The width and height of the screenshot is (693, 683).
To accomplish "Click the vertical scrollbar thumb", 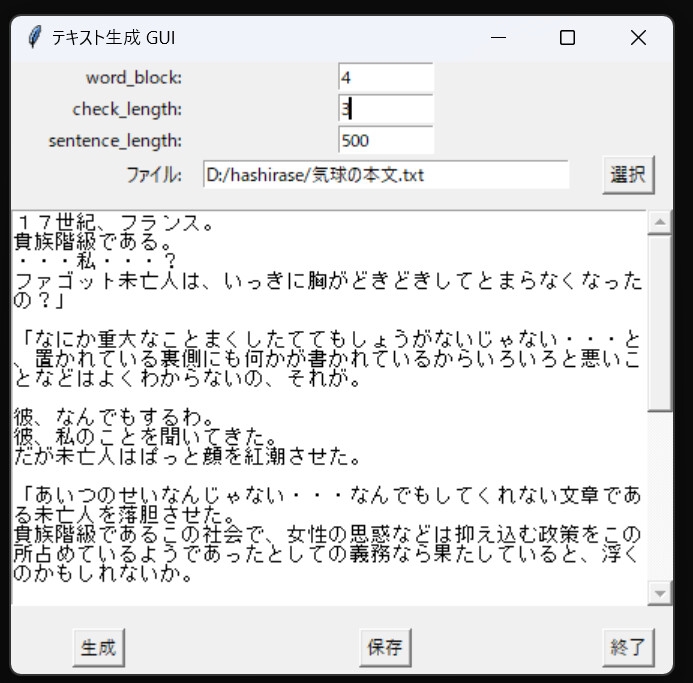I will point(659,323).
